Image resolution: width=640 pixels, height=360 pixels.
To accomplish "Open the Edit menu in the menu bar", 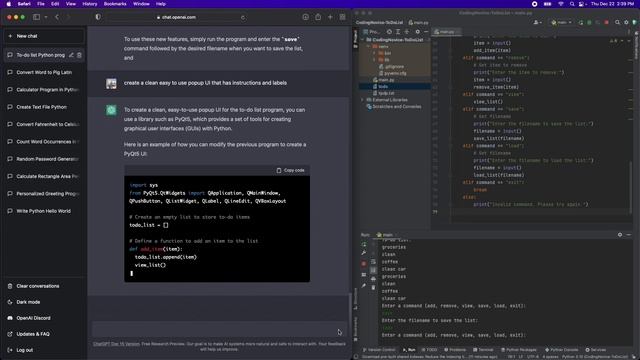I will [55, 4].
